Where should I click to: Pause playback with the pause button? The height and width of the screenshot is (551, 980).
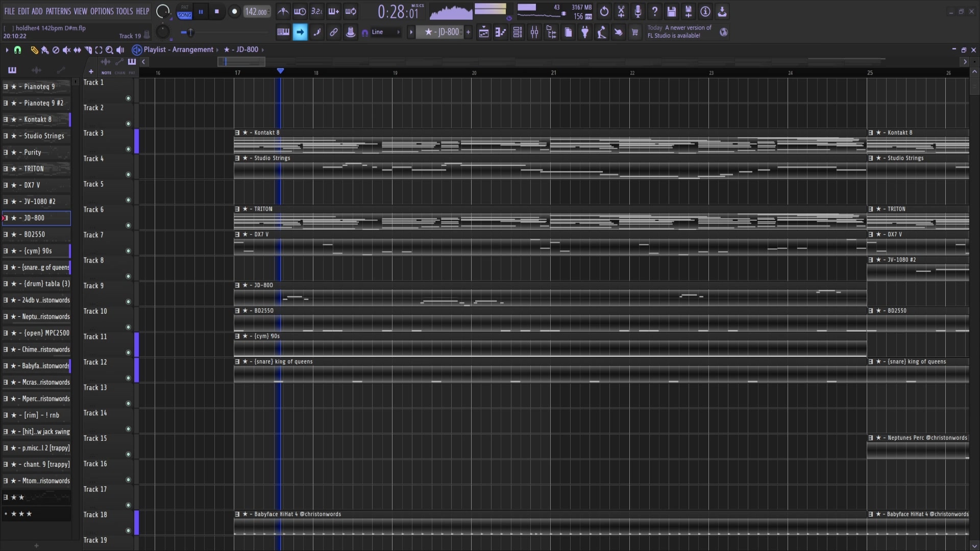(x=201, y=11)
